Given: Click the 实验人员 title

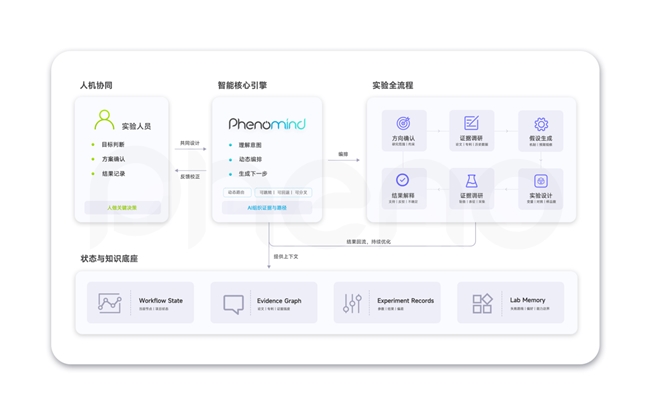Looking at the screenshot, I should point(136,126).
